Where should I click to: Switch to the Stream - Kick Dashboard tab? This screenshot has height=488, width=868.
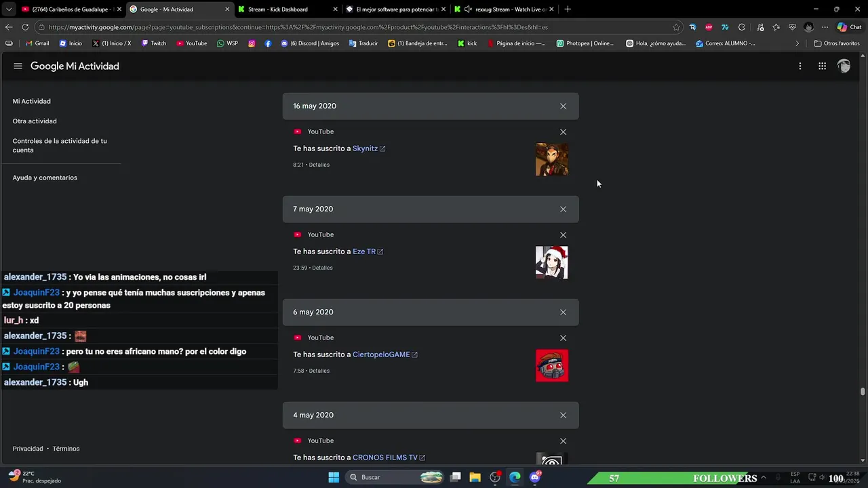288,9
